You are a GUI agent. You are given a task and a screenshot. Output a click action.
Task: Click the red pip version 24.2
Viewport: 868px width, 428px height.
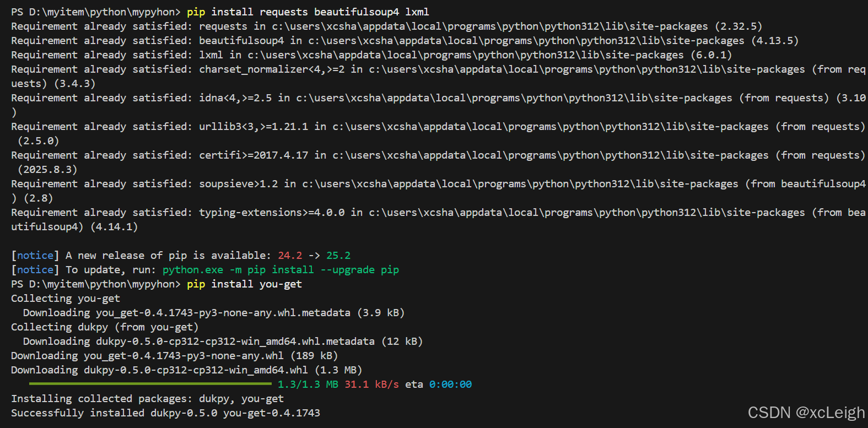click(290, 256)
